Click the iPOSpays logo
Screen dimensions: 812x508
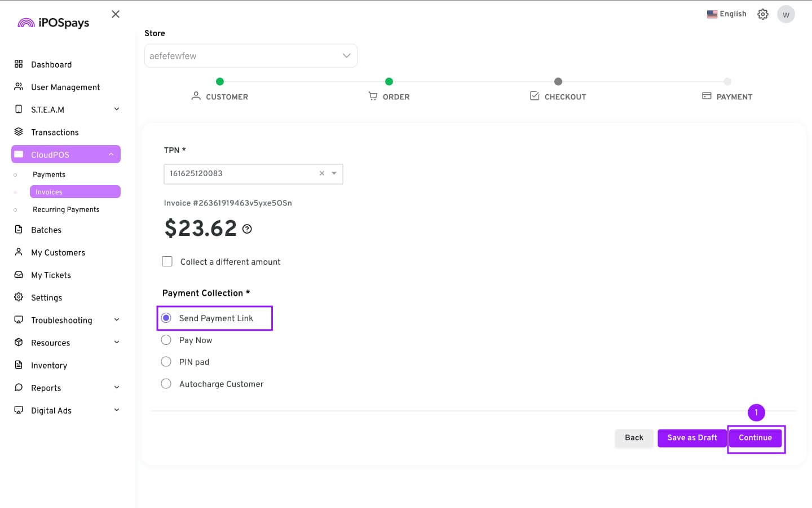(x=54, y=23)
